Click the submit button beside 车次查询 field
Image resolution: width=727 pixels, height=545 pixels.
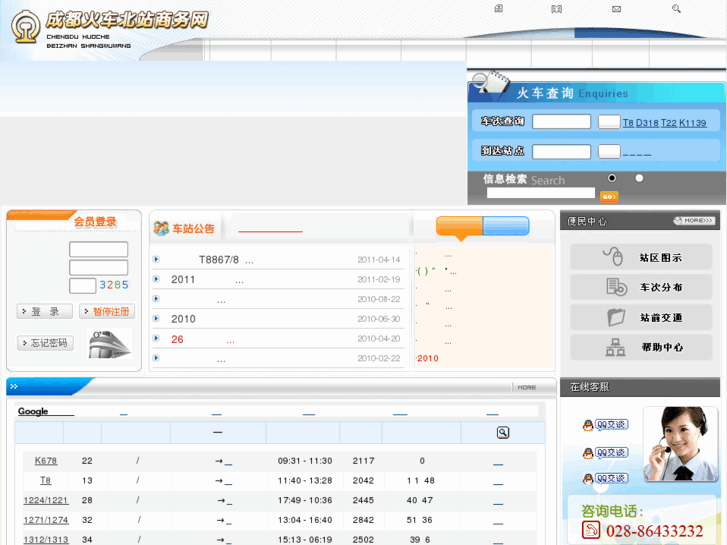(609, 122)
